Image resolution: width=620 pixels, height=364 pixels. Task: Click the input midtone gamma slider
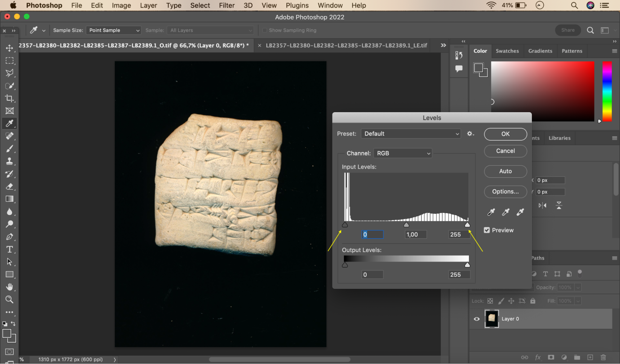(406, 225)
